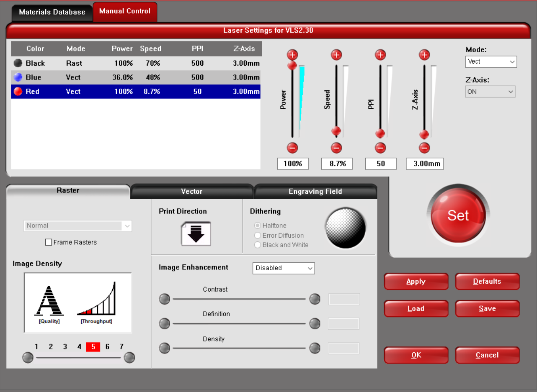
Task: Switch to the Materials Database tab
Action: point(52,12)
